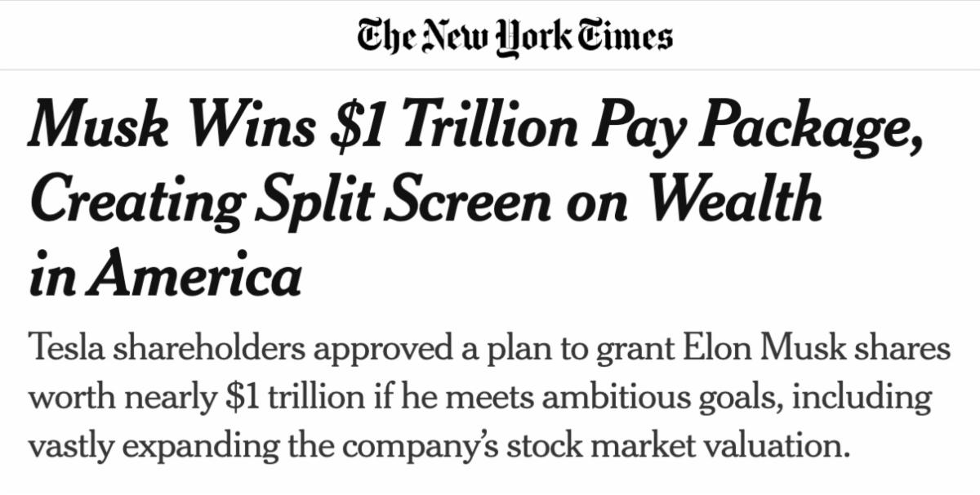This screenshot has height=495, width=980.
Task: Click the headline words "in America"
Action: coord(164,276)
